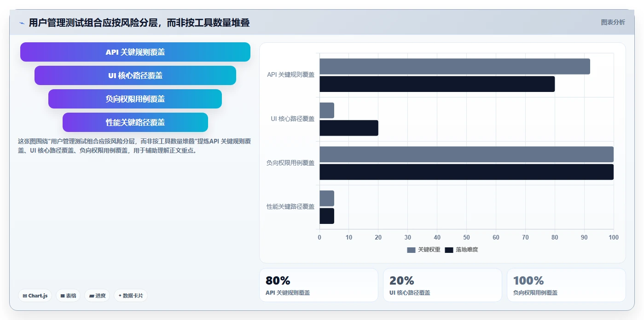This screenshot has height=320, width=644.
Task: Click the x-axis tick label 100
Action: pyautogui.click(x=614, y=237)
